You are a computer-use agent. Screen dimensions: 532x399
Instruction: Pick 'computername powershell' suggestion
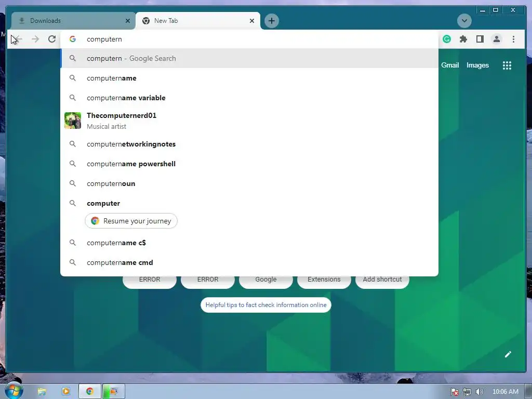coord(249,164)
